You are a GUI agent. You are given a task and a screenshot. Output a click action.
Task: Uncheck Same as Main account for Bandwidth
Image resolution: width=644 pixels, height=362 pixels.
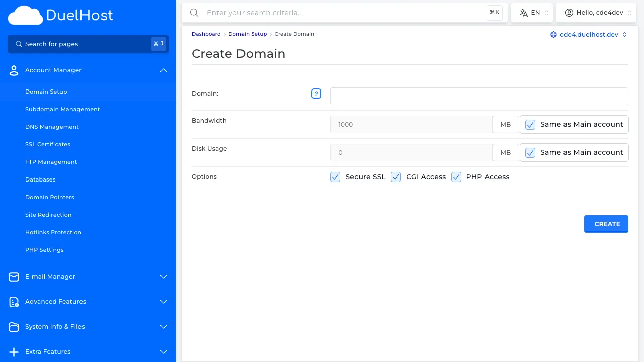tap(530, 124)
